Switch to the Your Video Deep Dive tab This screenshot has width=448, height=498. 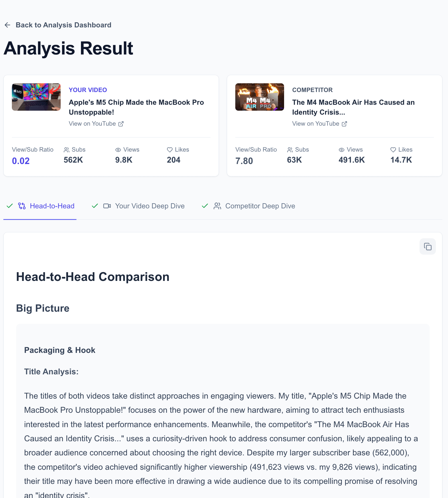pos(150,206)
